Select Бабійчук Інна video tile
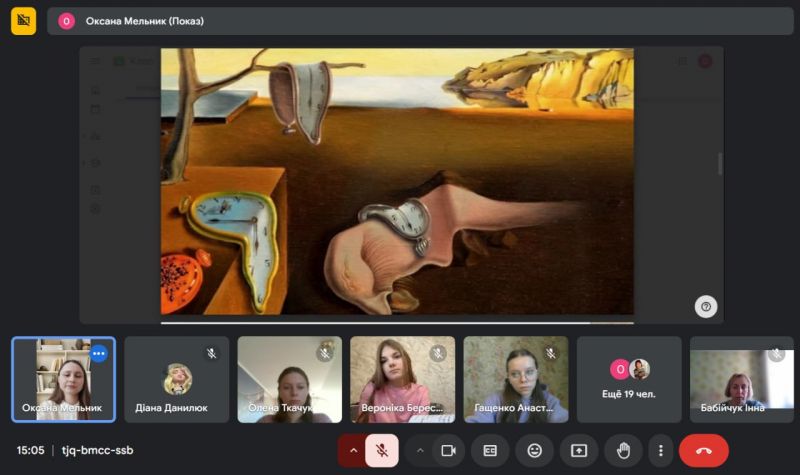Screen dimensions: 800x475 click(742, 379)
